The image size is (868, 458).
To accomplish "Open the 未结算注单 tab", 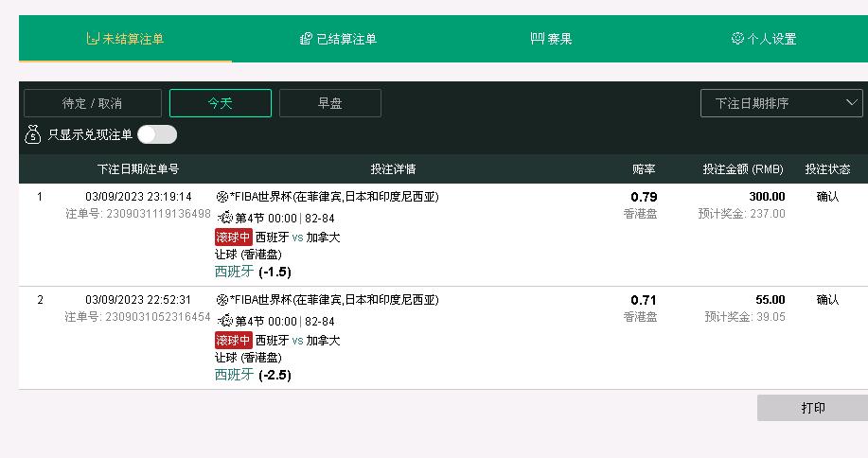I will 125,39.
